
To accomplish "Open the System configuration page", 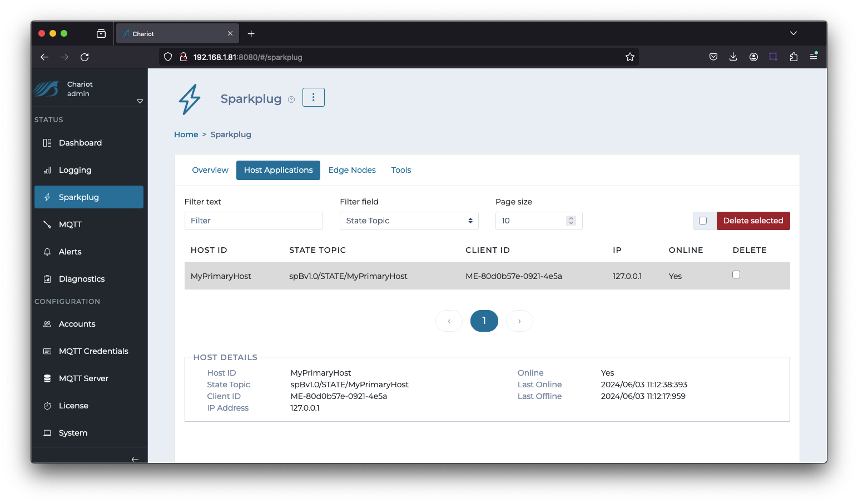I will [89, 433].
